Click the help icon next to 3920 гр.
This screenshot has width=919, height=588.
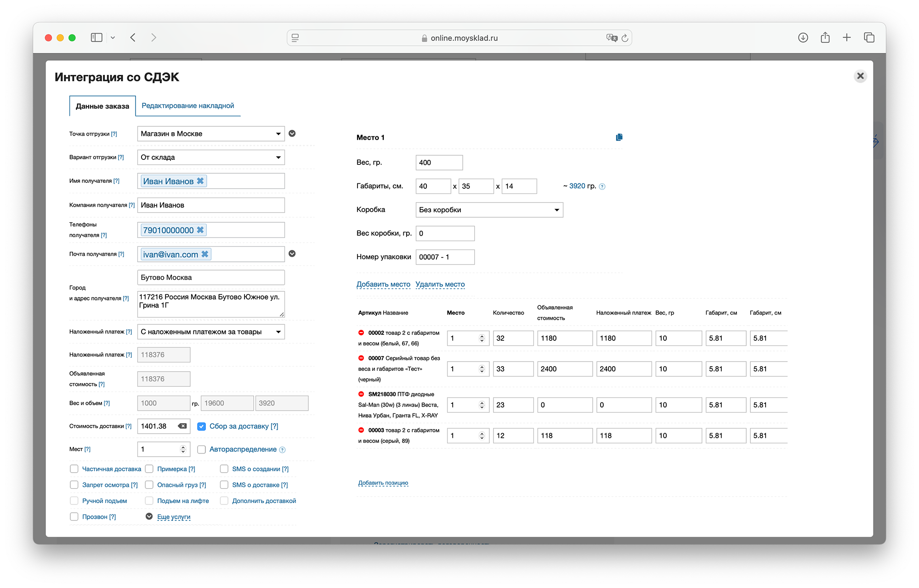click(602, 187)
